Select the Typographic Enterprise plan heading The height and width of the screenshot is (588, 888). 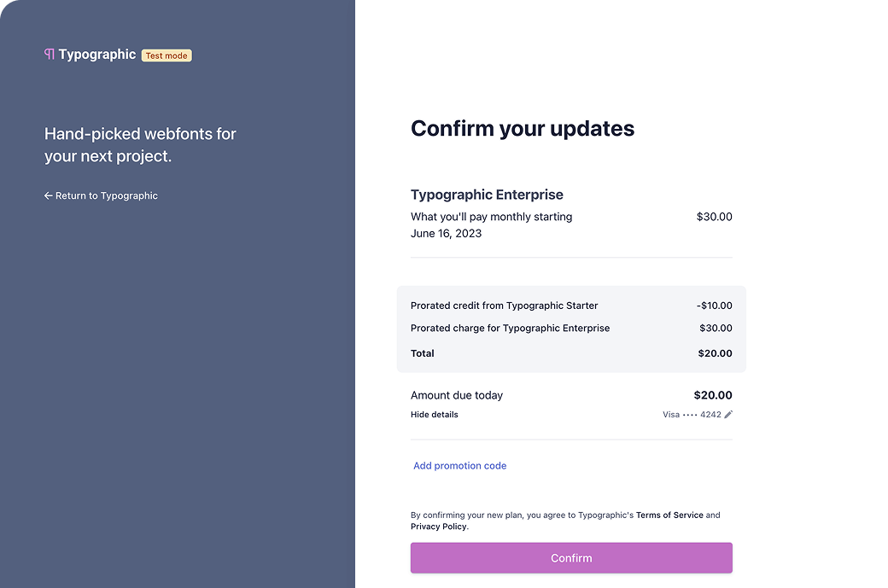487,195
